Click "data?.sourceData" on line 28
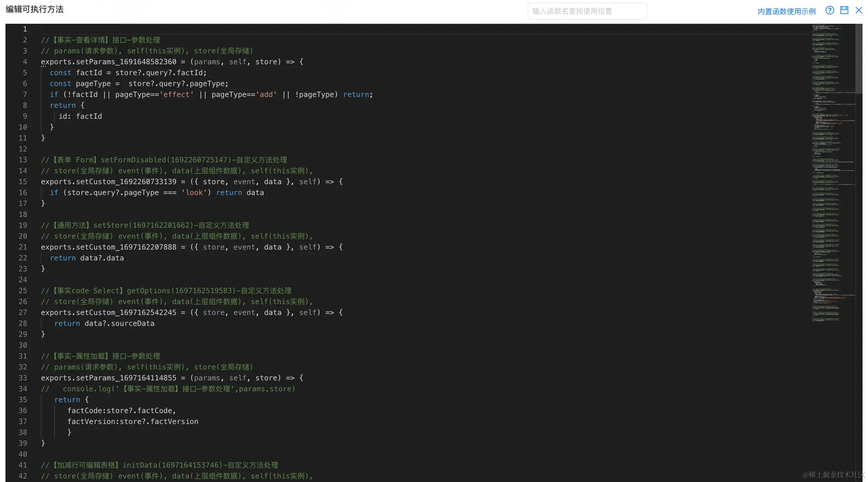 click(x=120, y=324)
